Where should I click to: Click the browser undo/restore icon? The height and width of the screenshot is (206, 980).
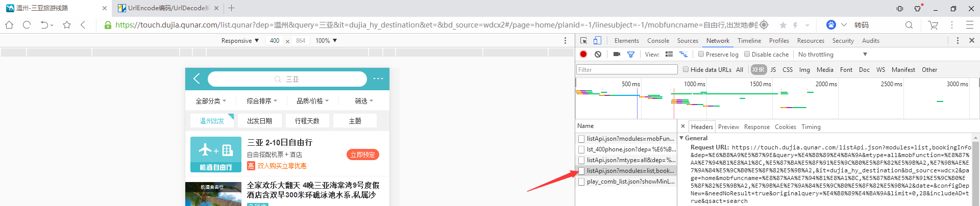coord(44,25)
